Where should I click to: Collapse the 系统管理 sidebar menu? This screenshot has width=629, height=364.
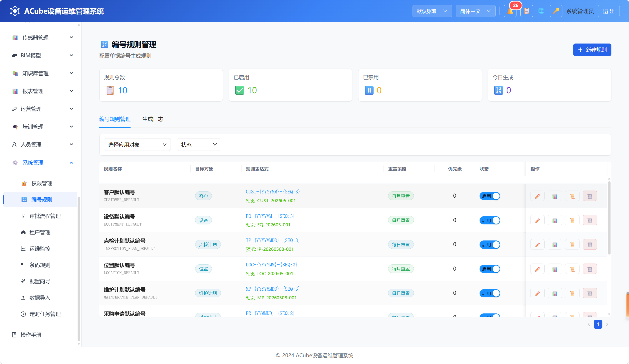pos(42,163)
